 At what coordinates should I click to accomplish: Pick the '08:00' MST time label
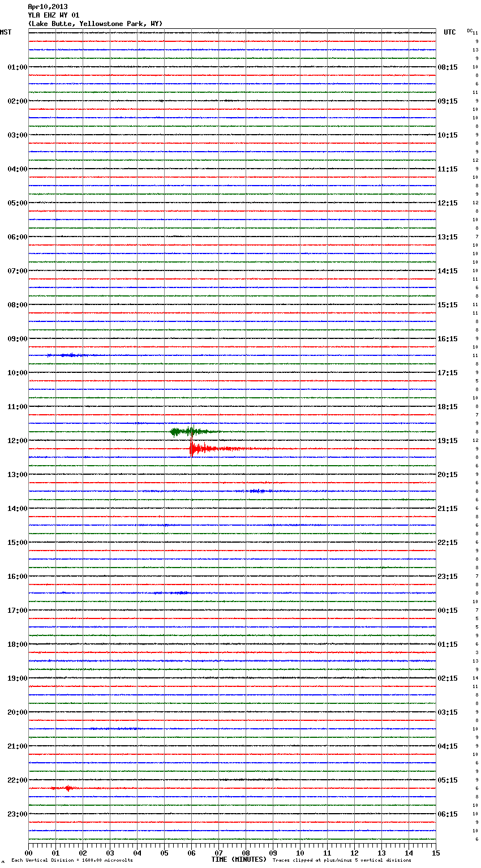[x=18, y=305]
